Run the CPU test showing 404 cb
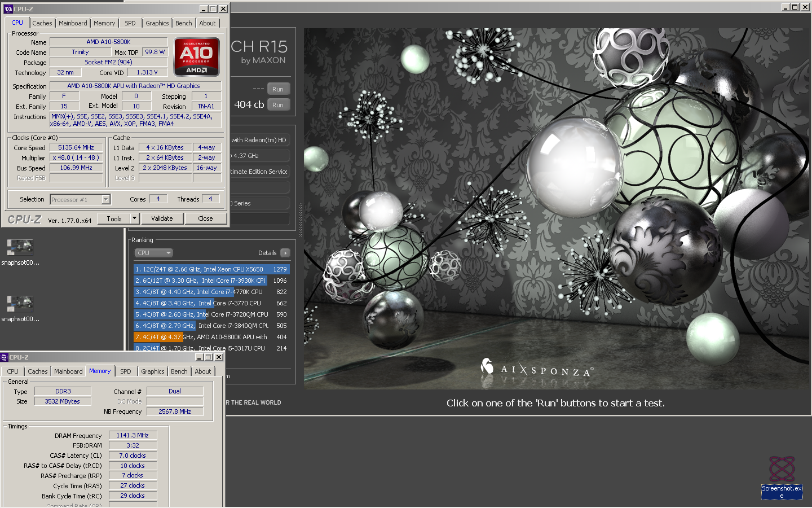This screenshot has height=508, width=812. point(278,105)
